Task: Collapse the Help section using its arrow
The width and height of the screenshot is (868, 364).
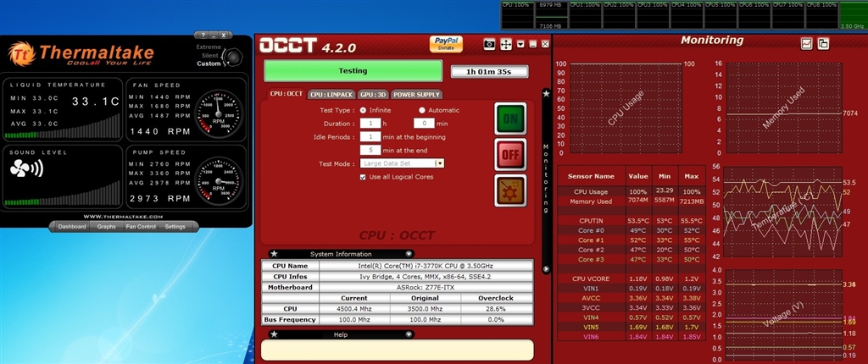Action: (409, 334)
